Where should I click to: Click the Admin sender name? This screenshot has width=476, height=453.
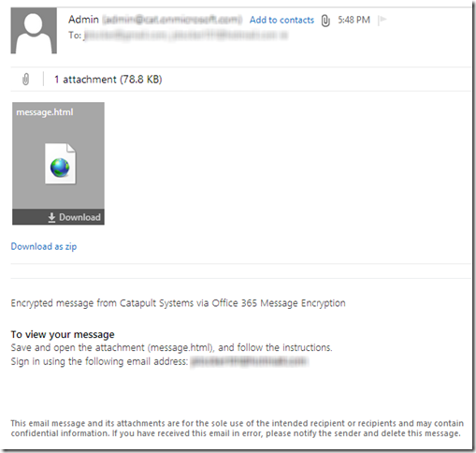click(83, 20)
